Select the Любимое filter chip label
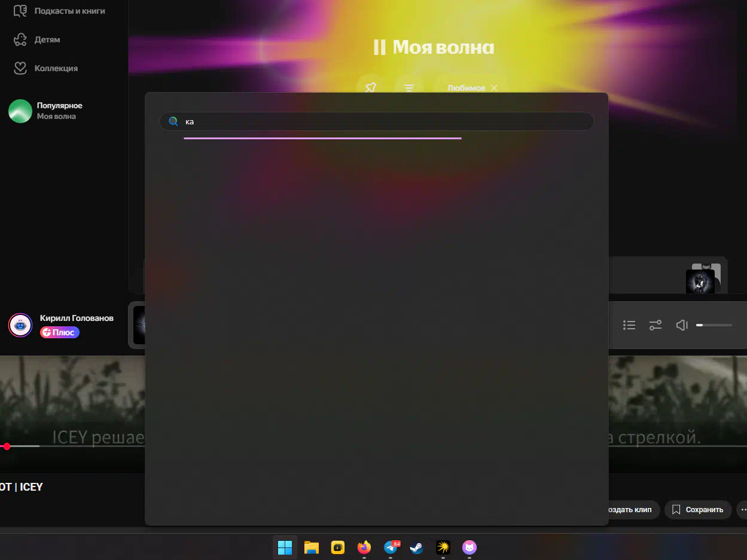747x560 pixels. pyautogui.click(x=467, y=88)
